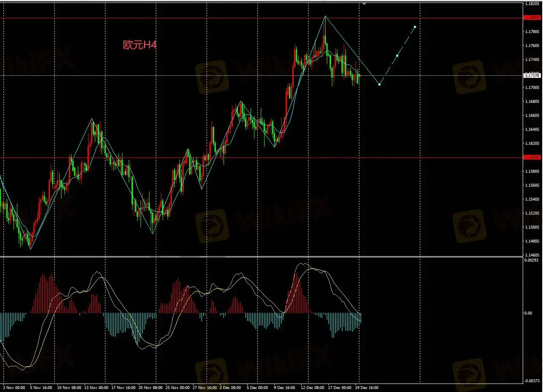Screen dimensions: 543x392
Task: Click the 1.17605 price axis label
Action: (x=532, y=46)
